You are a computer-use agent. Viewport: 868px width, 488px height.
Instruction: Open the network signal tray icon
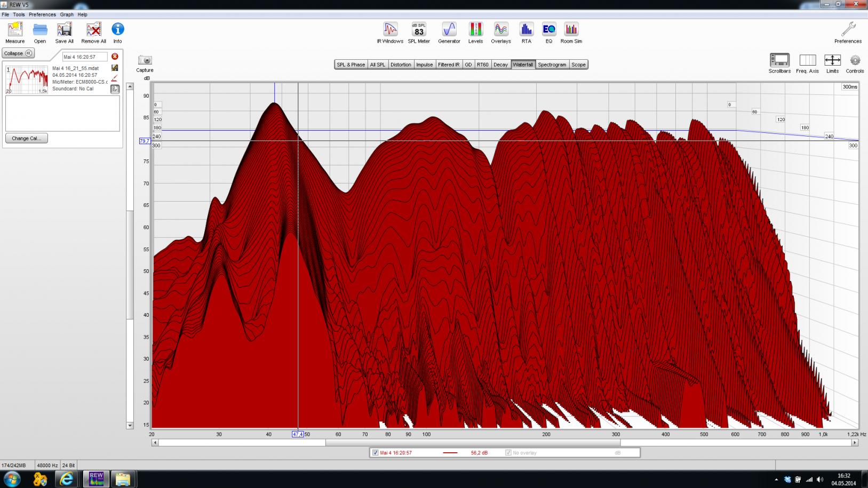pos(809,479)
